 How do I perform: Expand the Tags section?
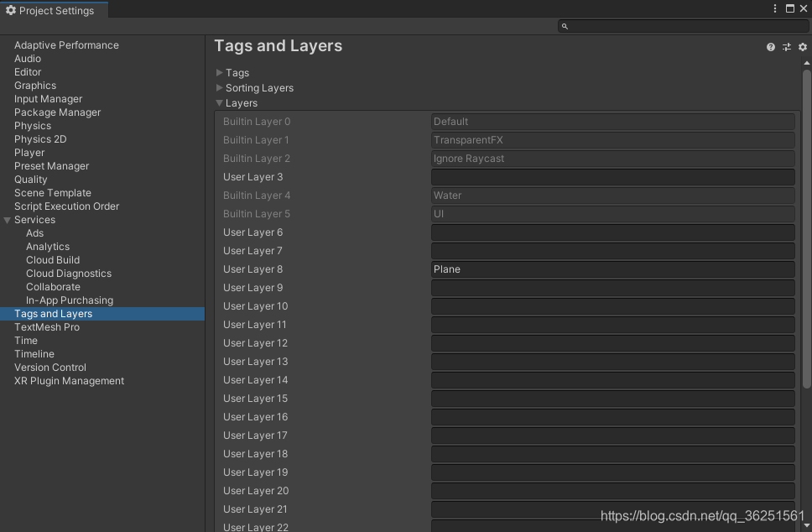pyautogui.click(x=219, y=72)
